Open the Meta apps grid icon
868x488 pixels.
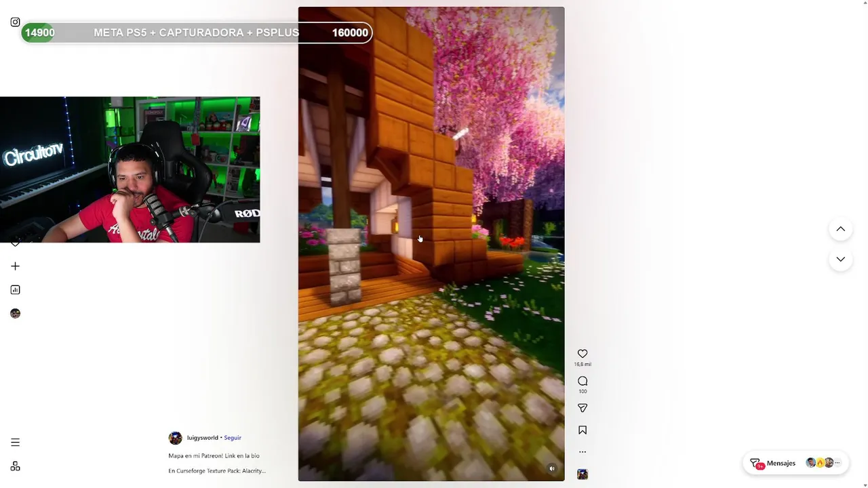point(15,466)
